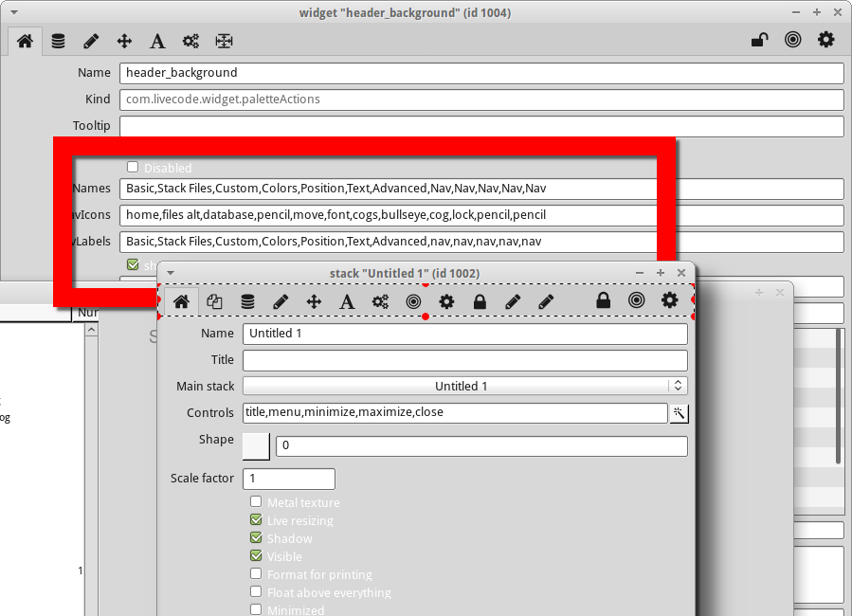This screenshot has width=852, height=616.
Task: Toggle the Float above everything checkbox
Action: click(256, 592)
